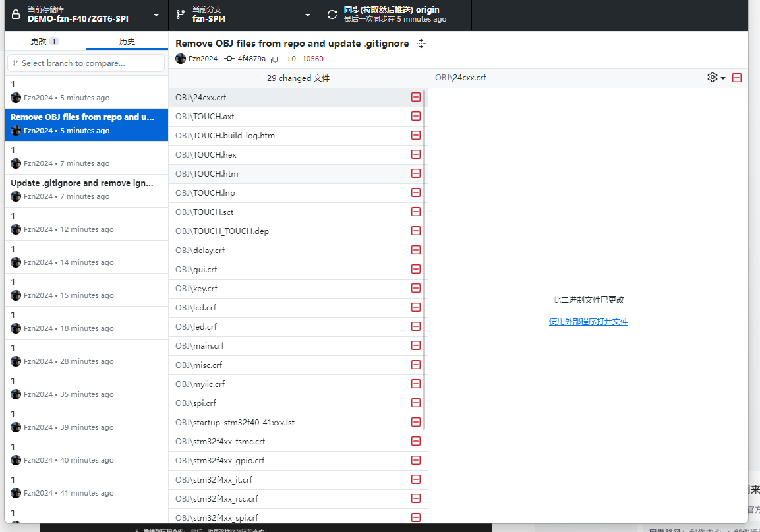Click the 同步(拉取然后推送) origin button
This screenshot has width=760, height=532.
[x=395, y=15]
